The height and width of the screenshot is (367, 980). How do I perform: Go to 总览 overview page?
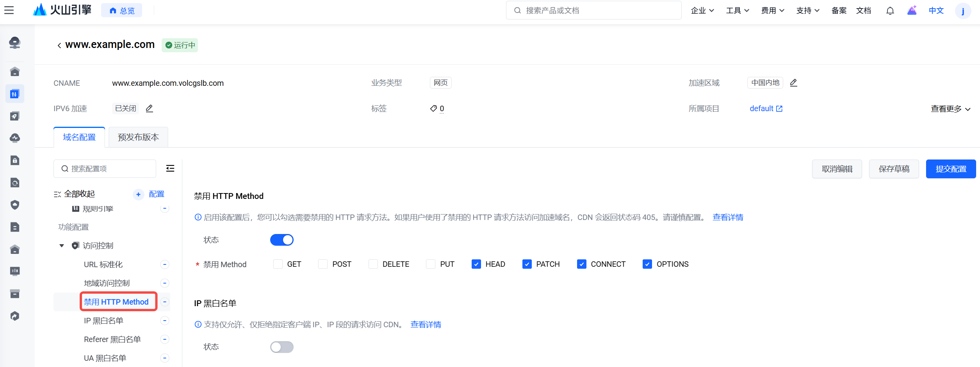click(122, 11)
